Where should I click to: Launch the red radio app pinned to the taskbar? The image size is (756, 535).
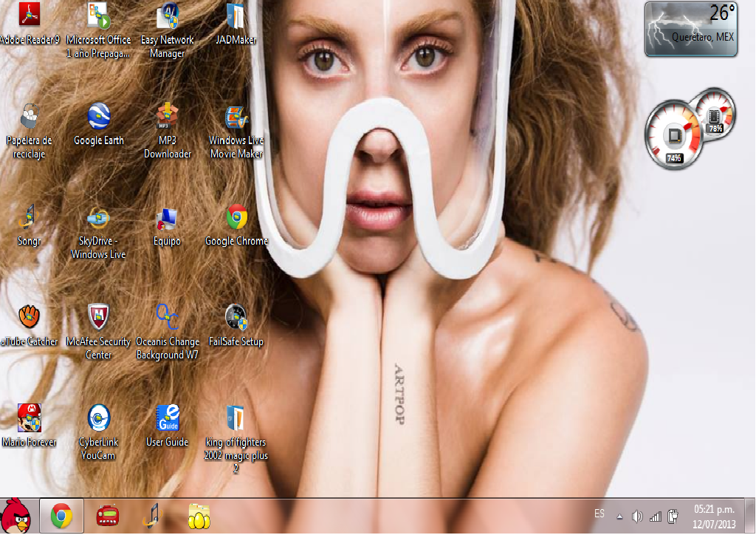pos(108,517)
